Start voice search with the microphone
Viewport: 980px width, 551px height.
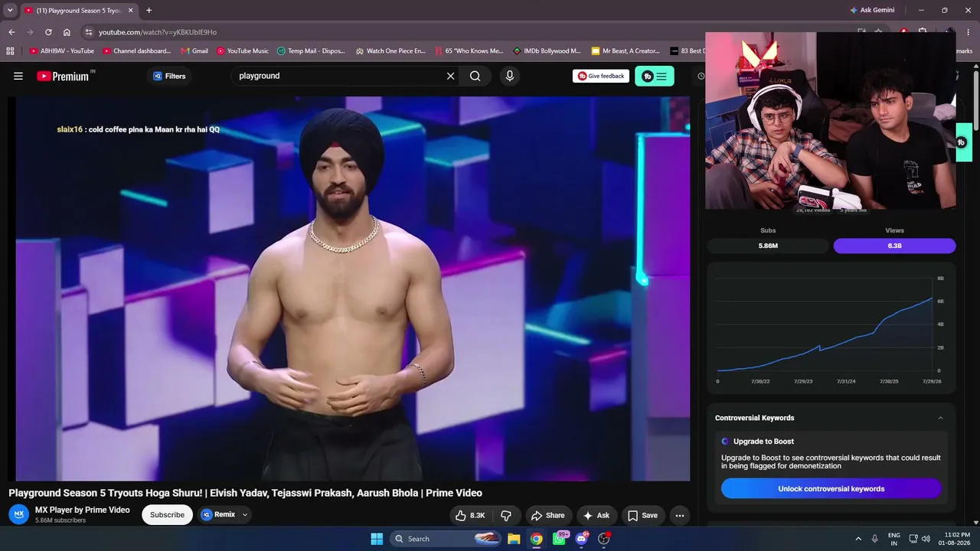point(510,76)
